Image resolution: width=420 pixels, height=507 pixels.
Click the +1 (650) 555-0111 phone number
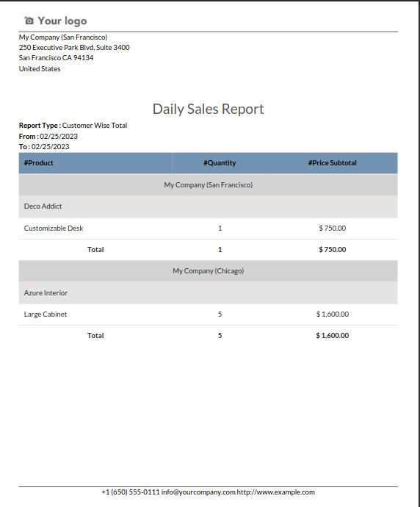pos(131,492)
